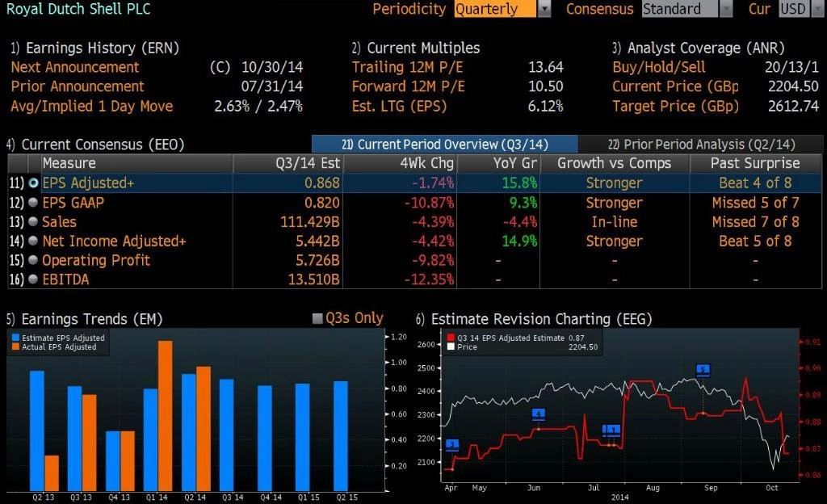Switch to Current Period Overview (Q3/14) tab
Viewport: 827px width, 504px height.
point(445,145)
